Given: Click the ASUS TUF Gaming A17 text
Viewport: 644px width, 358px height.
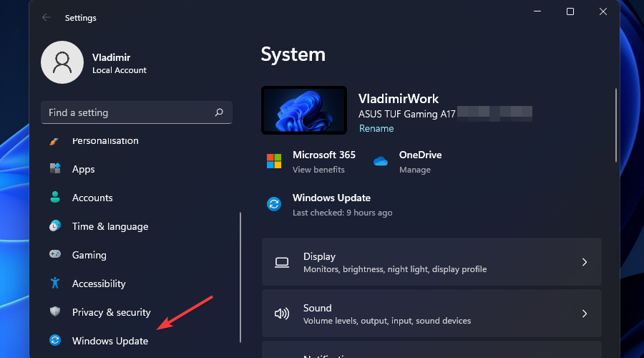Looking at the screenshot, I should [406, 115].
